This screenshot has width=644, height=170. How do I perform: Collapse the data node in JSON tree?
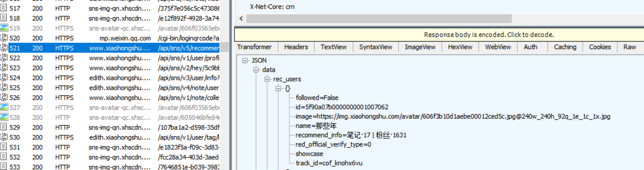(256, 70)
